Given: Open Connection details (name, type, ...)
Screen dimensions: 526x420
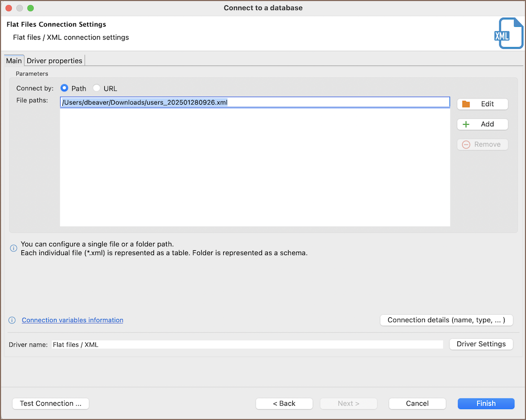Looking at the screenshot, I should pyautogui.click(x=446, y=320).
